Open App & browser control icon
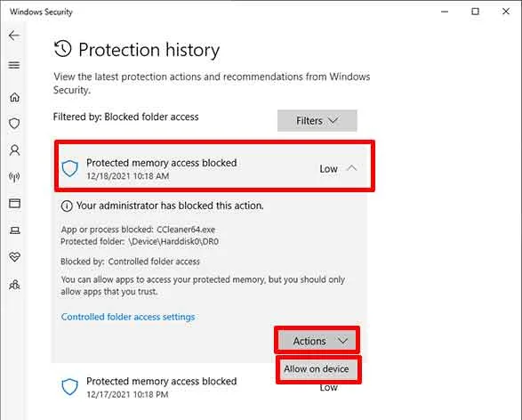 point(14,203)
